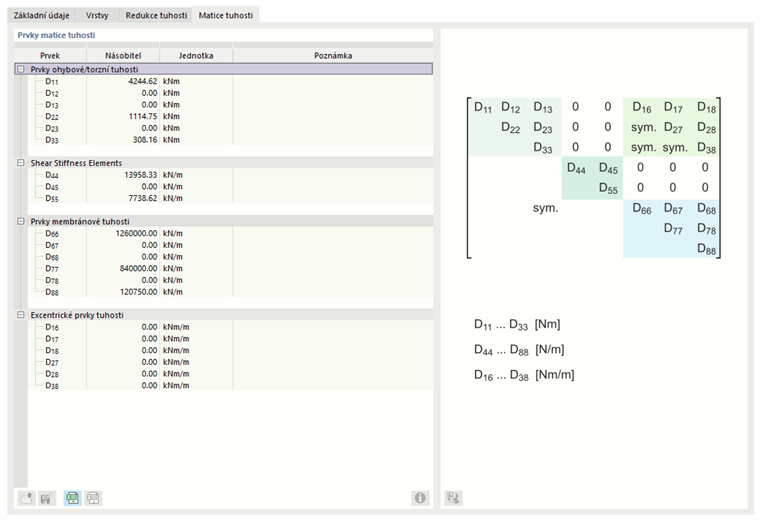Click the save disk icon at bottom left
Viewport: 760px width, 522px height.
(x=45, y=497)
